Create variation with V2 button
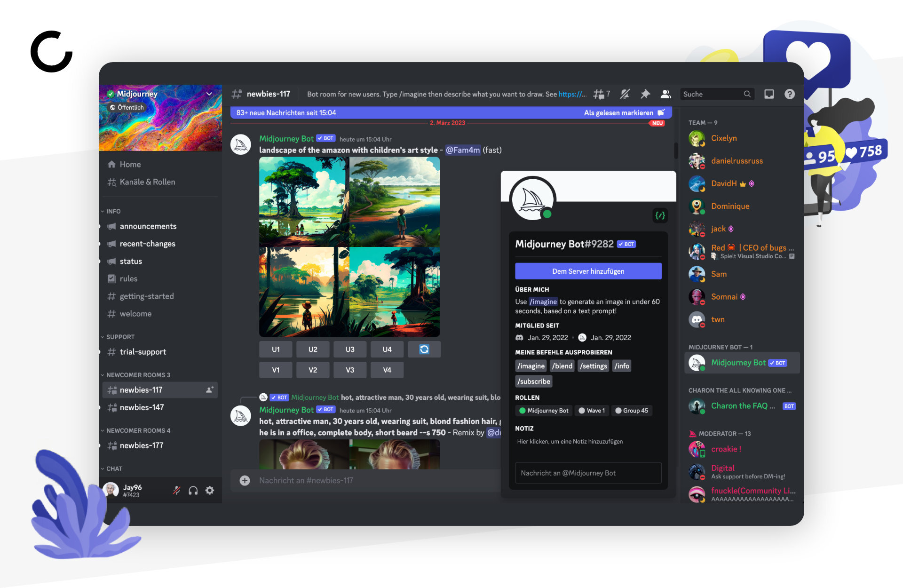The height and width of the screenshot is (588, 903). click(x=313, y=370)
